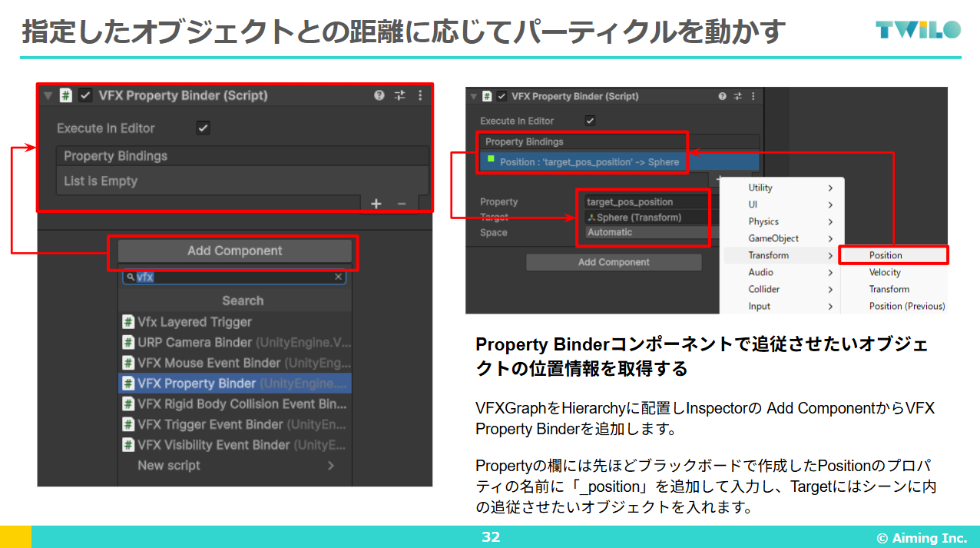This screenshot has height=548, width=980.
Task: Click help icon in right VFX Property Binder header
Action: click(x=722, y=96)
